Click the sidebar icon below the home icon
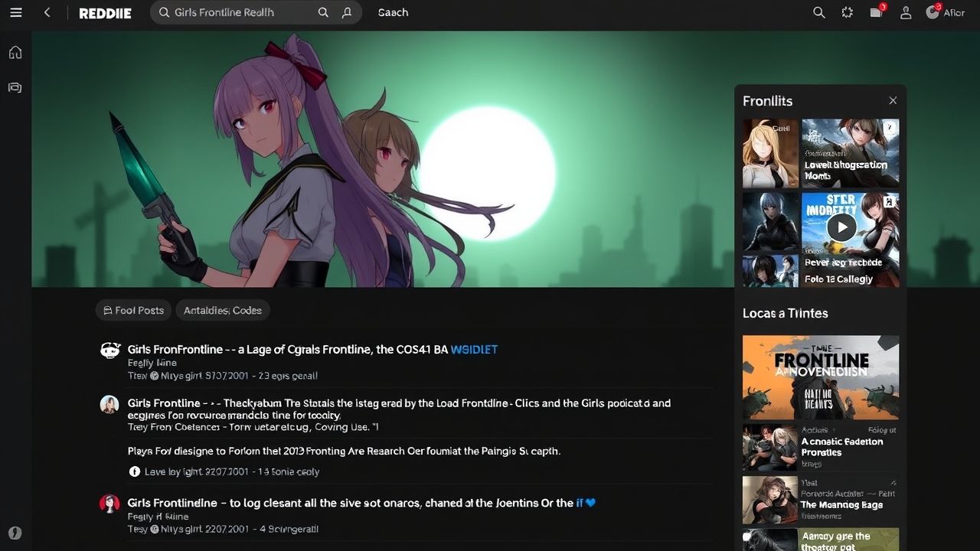 click(x=15, y=87)
